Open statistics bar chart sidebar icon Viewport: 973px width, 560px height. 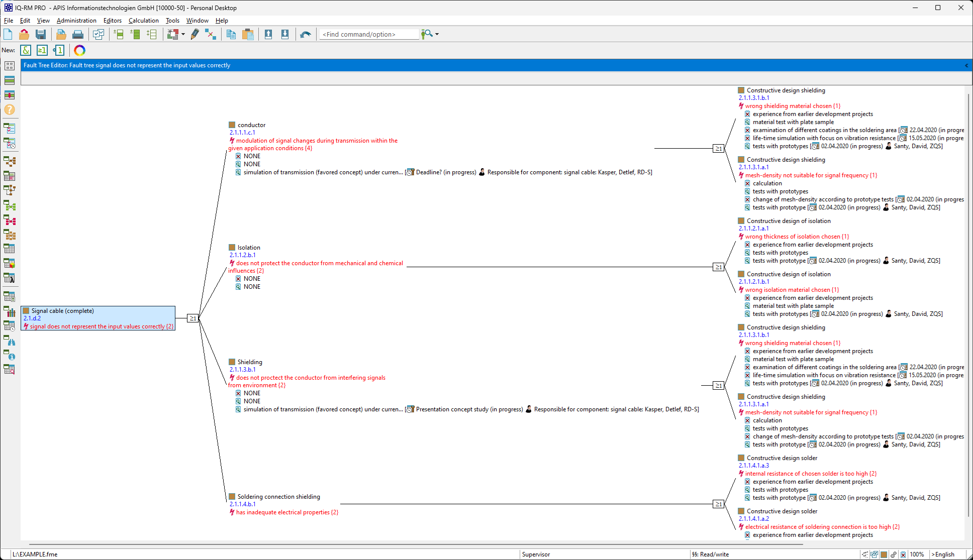tap(10, 311)
